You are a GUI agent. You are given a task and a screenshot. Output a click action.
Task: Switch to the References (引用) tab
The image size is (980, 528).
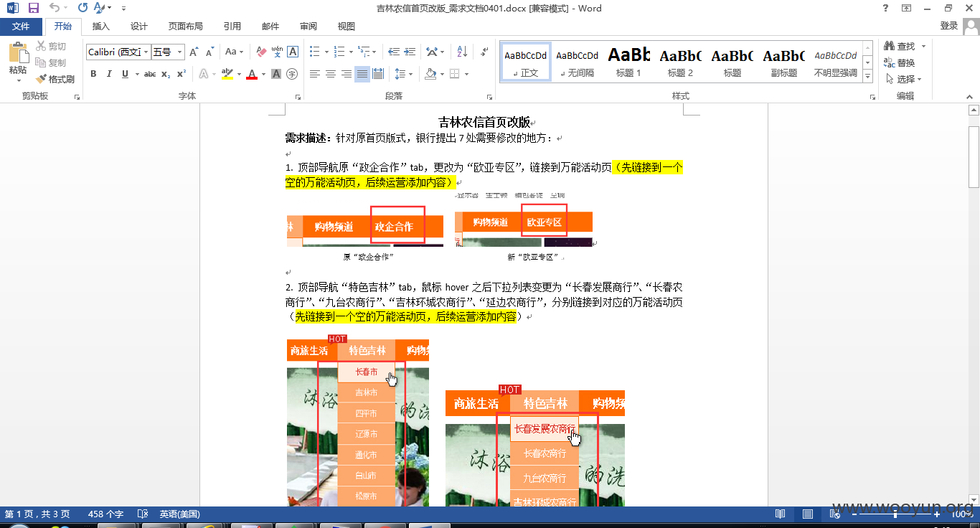pyautogui.click(x=232, y=27)
